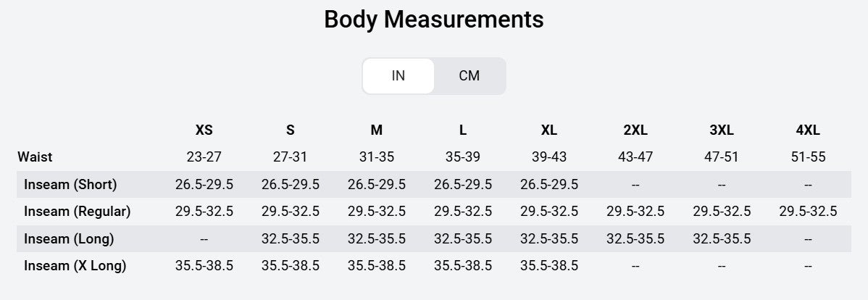The image size is (868, 300).
Task: Click the Inseam (X Long) row label
Action: 75,266
